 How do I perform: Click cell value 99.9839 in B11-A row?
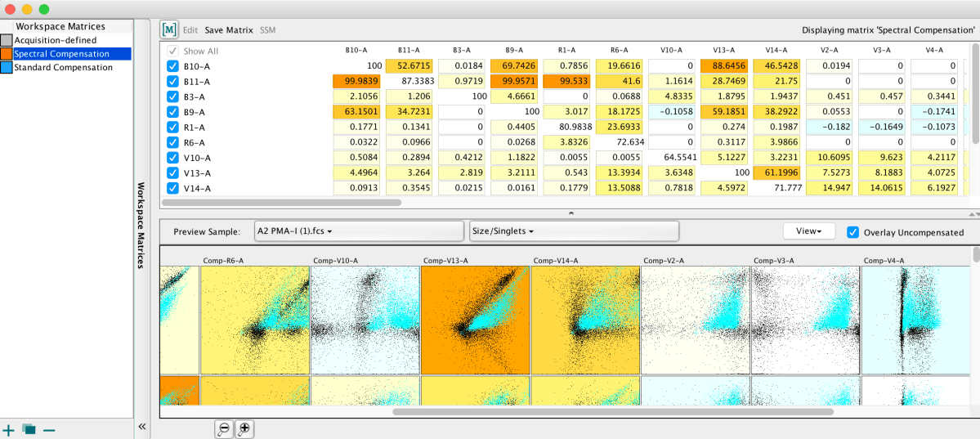356,81
